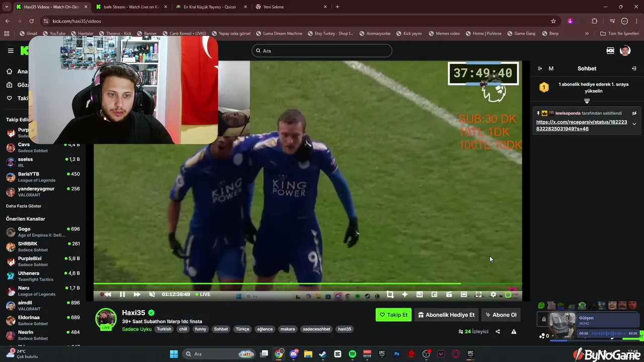Screen dimensions: 644x362
Task: Follow the channel with Takip Et
Action: 393,315
